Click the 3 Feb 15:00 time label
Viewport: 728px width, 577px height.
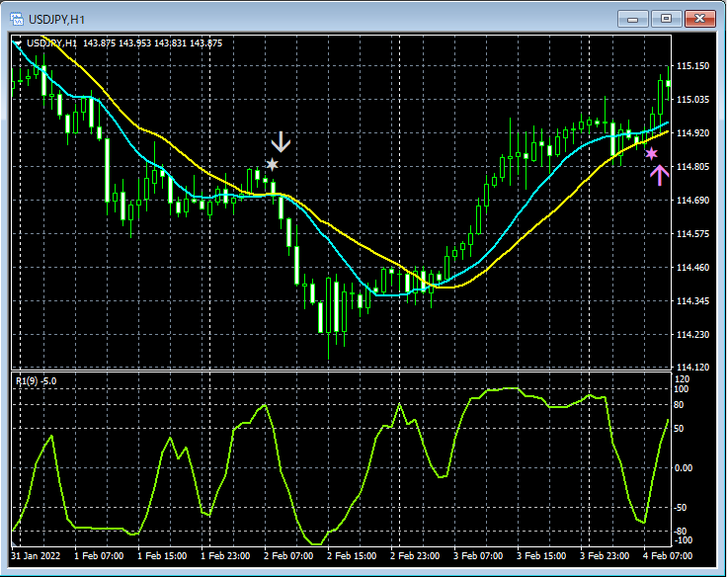tap(541, 556)
